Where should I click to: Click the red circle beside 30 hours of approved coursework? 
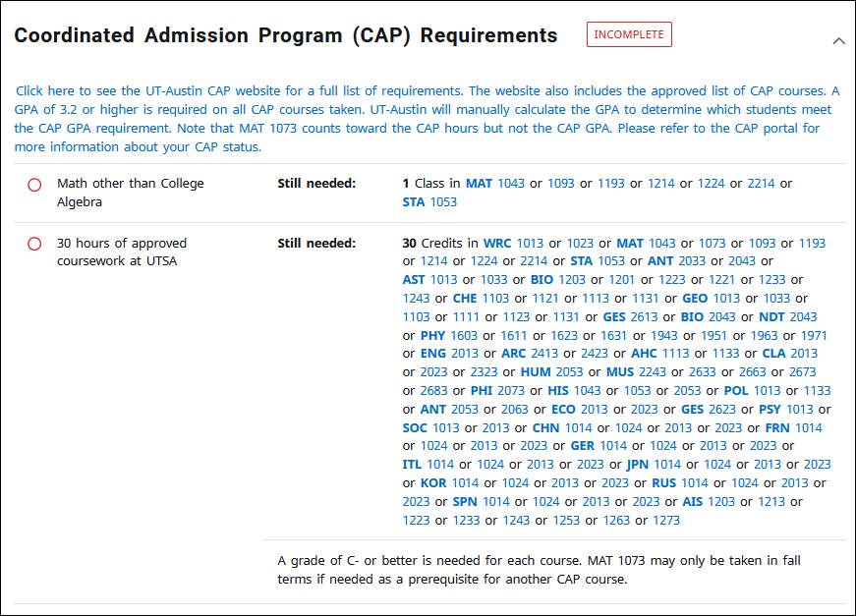click(34, 244)
